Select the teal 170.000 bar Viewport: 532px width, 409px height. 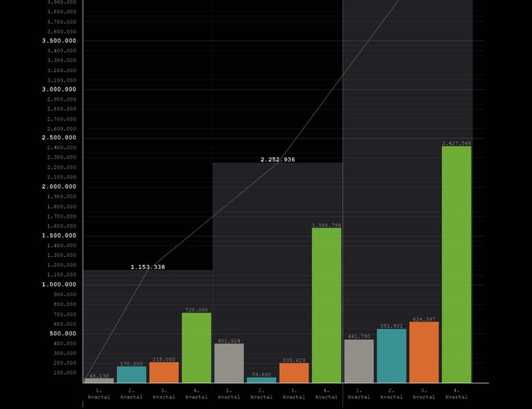(x=131, y=375)
